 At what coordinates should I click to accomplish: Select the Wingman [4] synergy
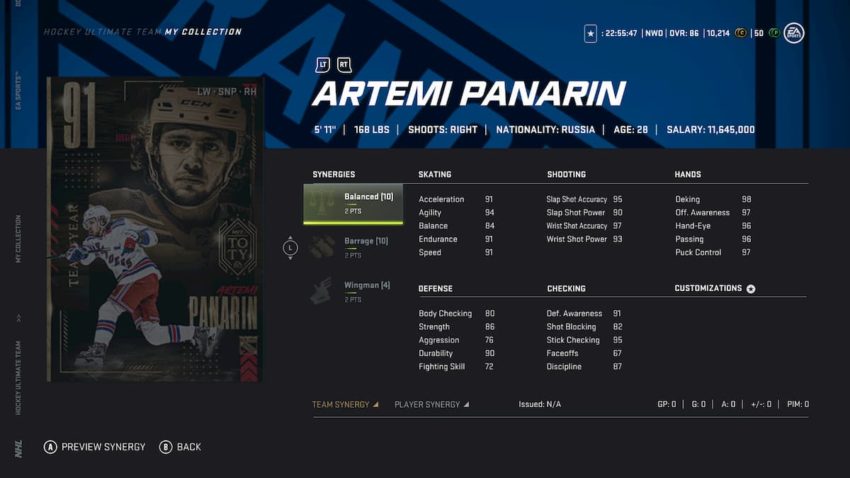353,292
